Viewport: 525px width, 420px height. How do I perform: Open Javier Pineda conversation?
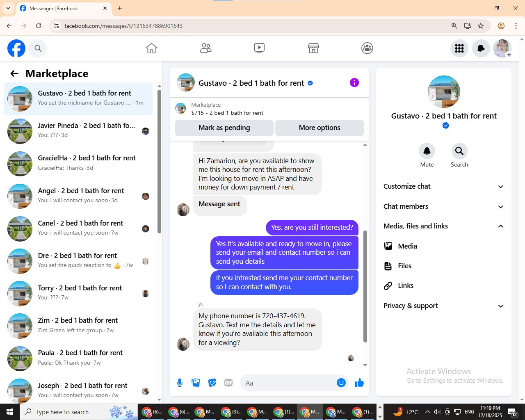pyautogui.click(x=78, y=131)
